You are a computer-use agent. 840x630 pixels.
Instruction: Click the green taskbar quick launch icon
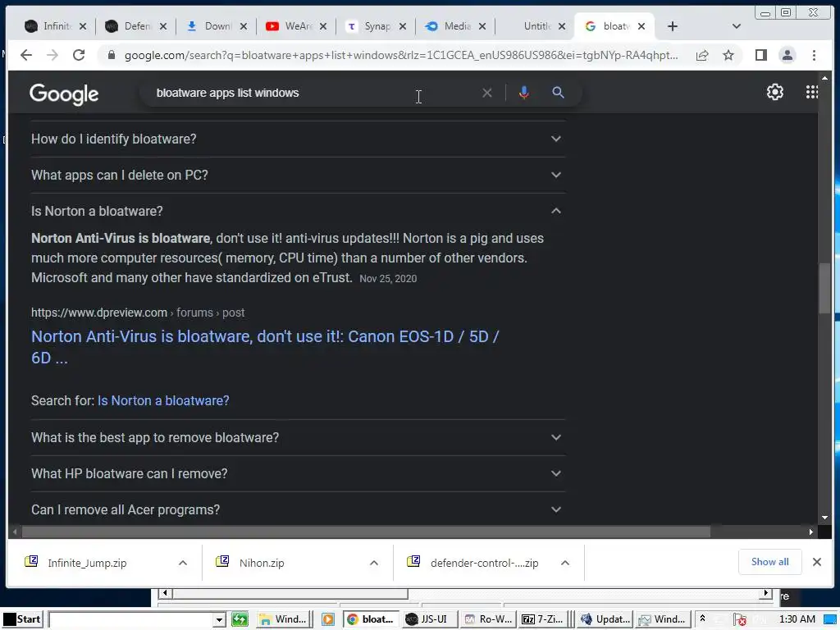(x=240, y=620)
